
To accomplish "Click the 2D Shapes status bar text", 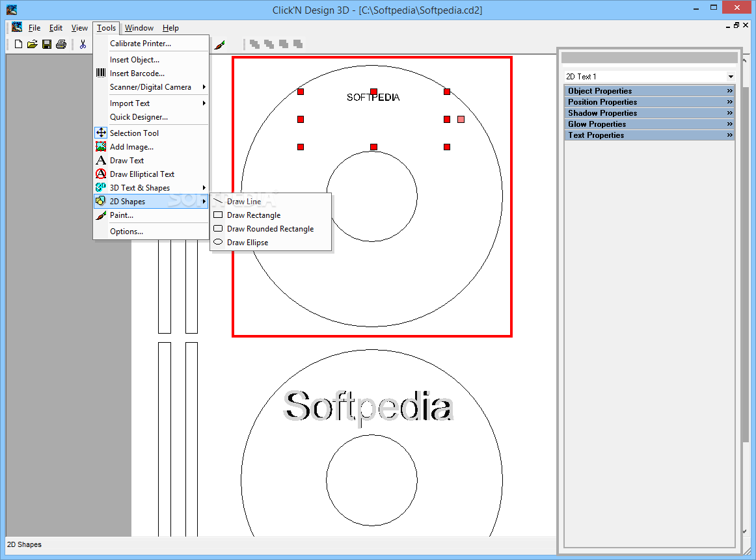I will tap(24, 544).
